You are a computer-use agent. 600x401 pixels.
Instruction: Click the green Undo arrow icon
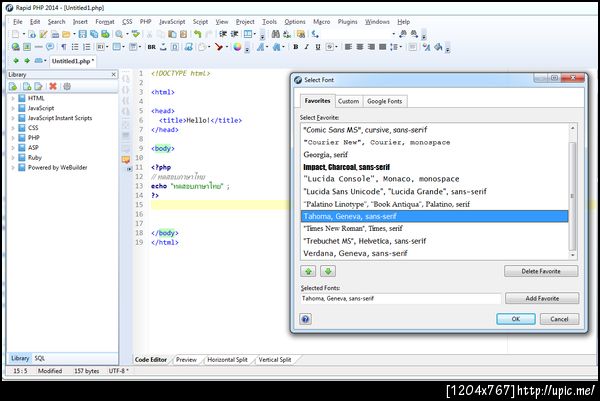(197, 34)
